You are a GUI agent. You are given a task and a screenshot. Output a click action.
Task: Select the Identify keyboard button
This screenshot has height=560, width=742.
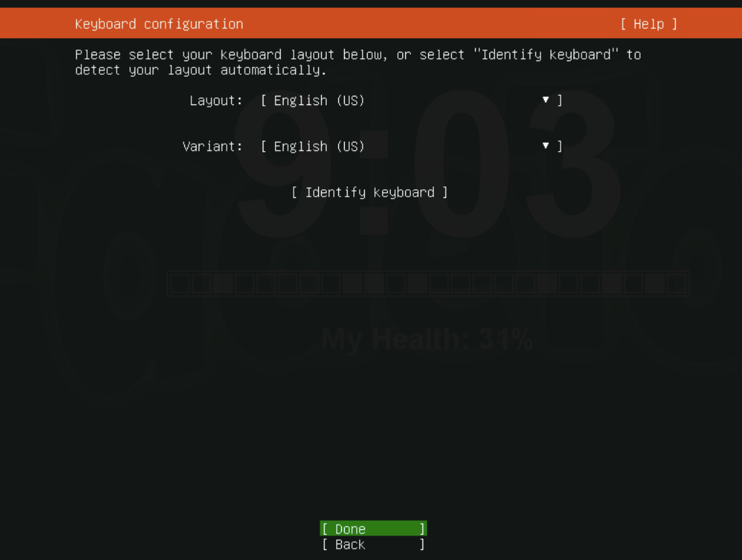[370, 192]
